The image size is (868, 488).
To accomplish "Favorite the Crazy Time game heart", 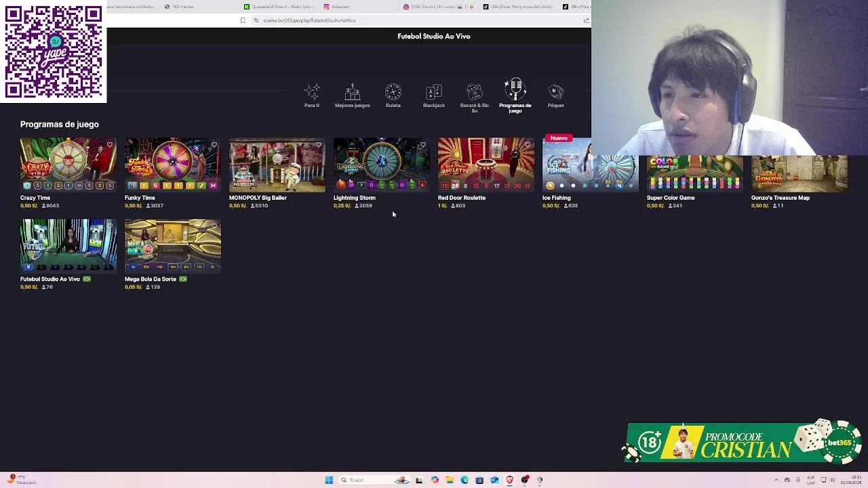I will [x=110, y=144].
